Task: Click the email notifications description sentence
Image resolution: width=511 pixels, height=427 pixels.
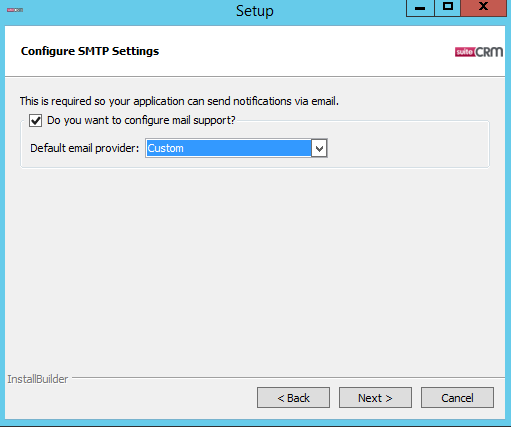Action: [x=179, y=101]
